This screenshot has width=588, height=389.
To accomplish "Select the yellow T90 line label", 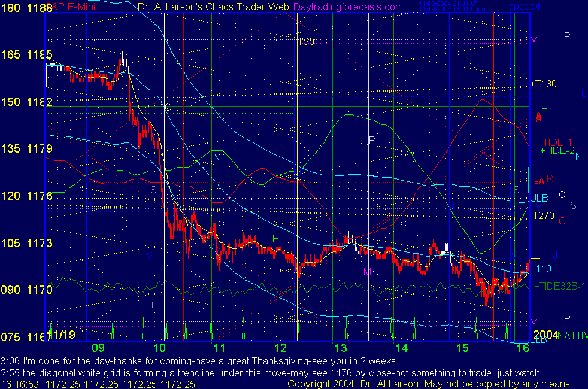I will 305,41.
